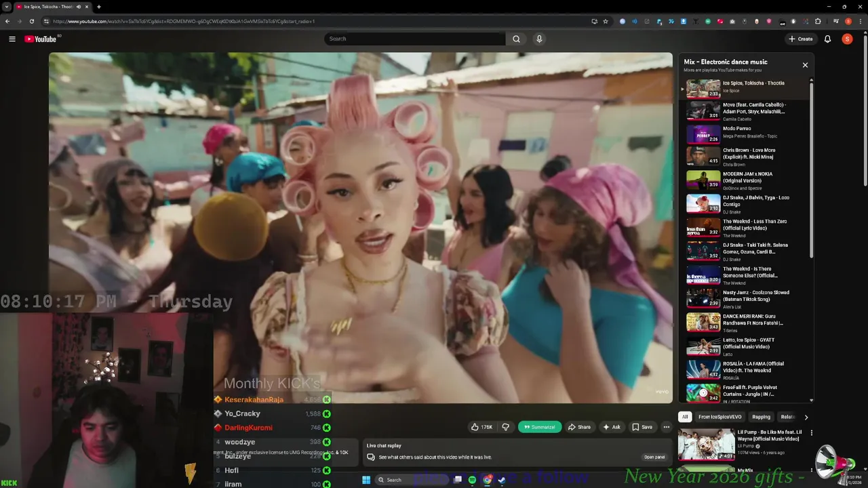Click the browser address bar URL
This screenshot has width=868, height=488.
tap(184, 21)
